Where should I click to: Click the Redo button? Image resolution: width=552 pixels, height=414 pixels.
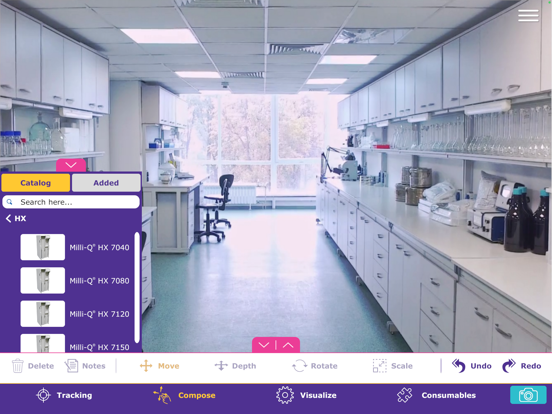pyautogui.click(x=522, y=366)
